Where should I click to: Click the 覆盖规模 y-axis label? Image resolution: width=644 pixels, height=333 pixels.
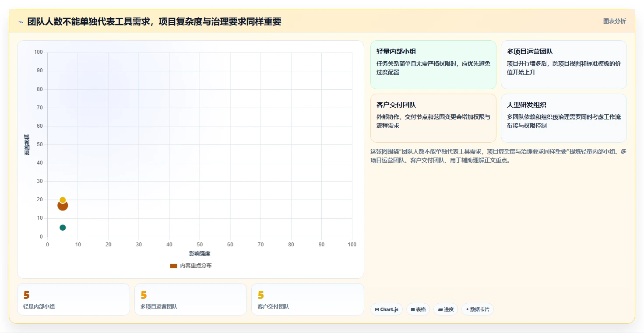click(27, 144)
